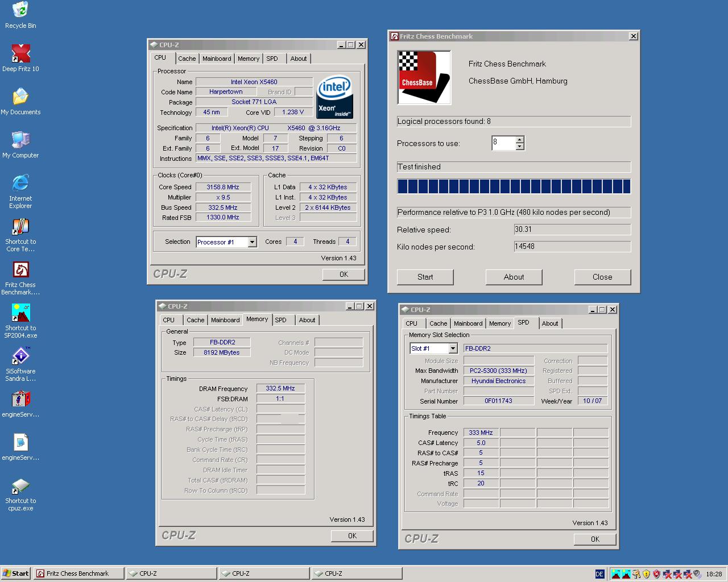Select manufacturer value Hyundai Electronics
The width and height of the screenshot is (728, 582).
(499, 381)
